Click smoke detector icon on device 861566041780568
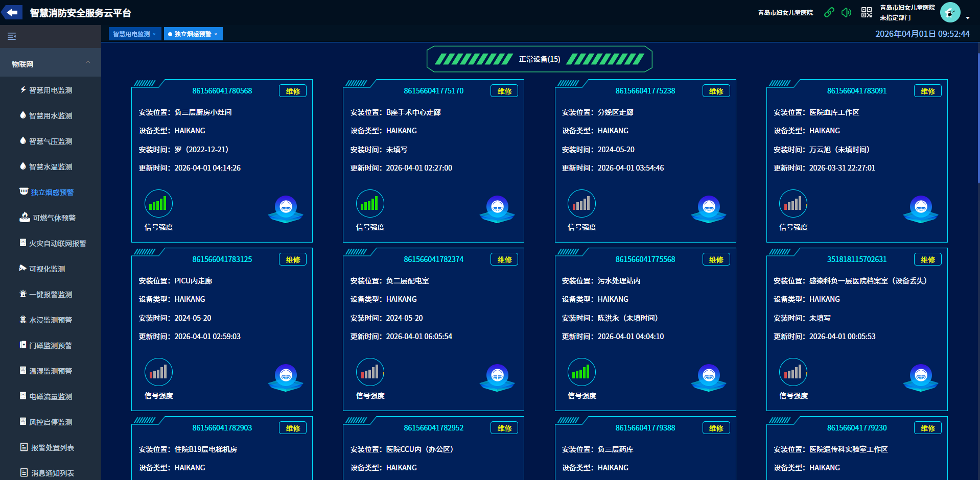Image resolution: width=980 pixels, height=480 pixels. [286, 208]
